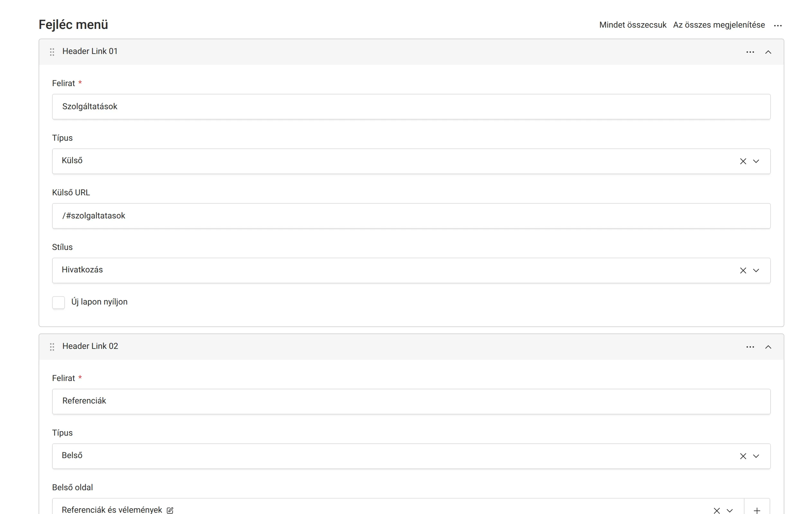Viewport: 812px width, 514px height.
Task: Click the Header Link 02 title
Action: tap(90, 346)
